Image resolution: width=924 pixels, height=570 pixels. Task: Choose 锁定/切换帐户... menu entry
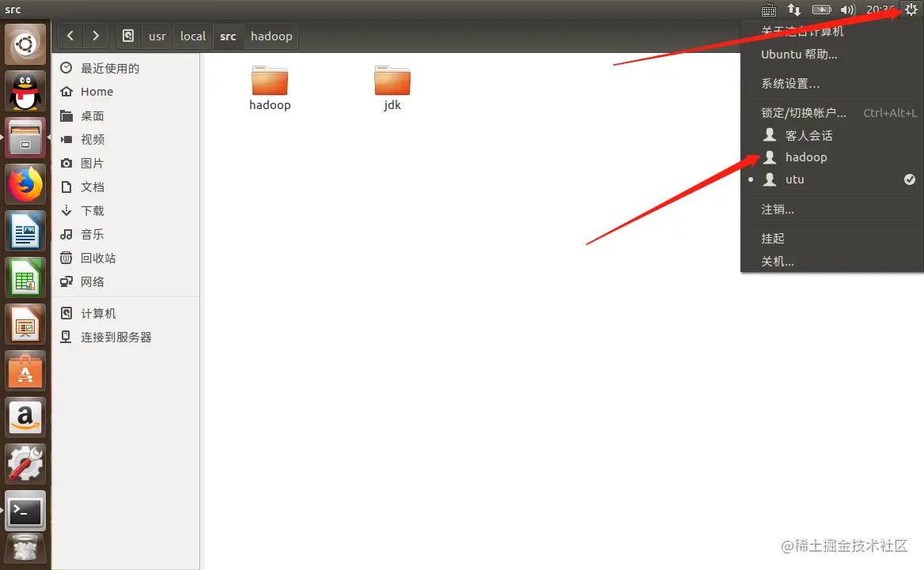[x=832, y=113]
